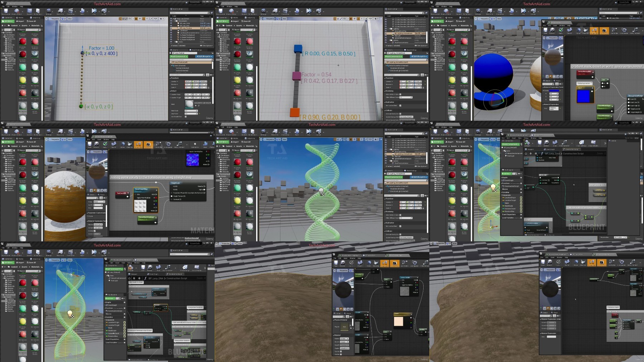
Task: Open View Options in Factor 1.00 World Outliner
Action: pos(207,46)
